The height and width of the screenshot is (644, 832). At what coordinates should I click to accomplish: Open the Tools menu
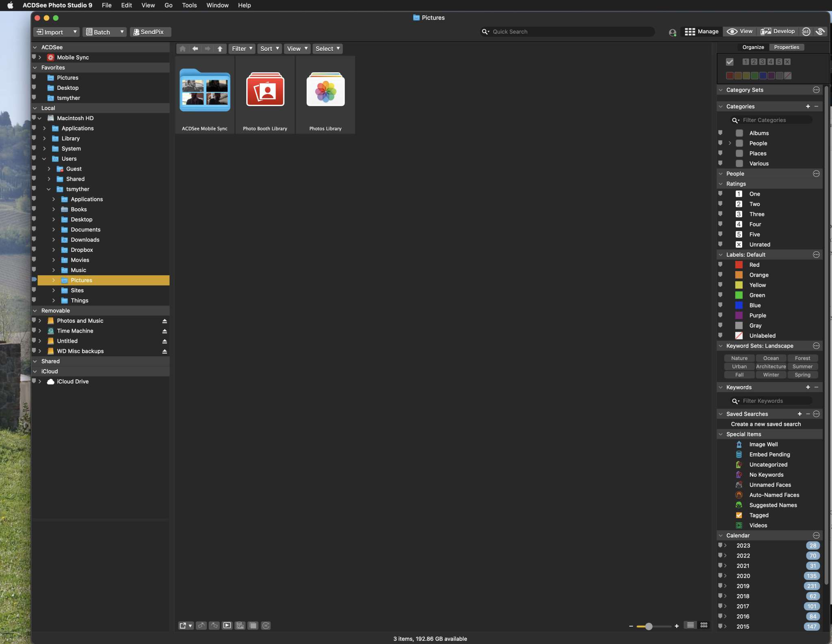click(189, 5)
